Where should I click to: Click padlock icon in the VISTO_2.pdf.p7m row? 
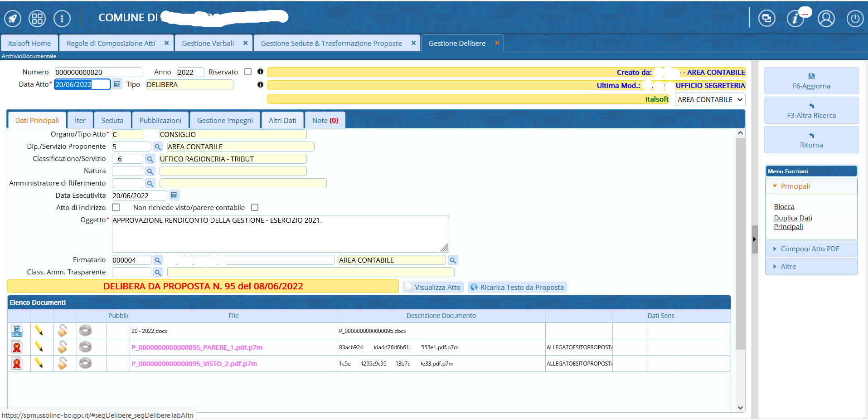(x=62, y=363)
